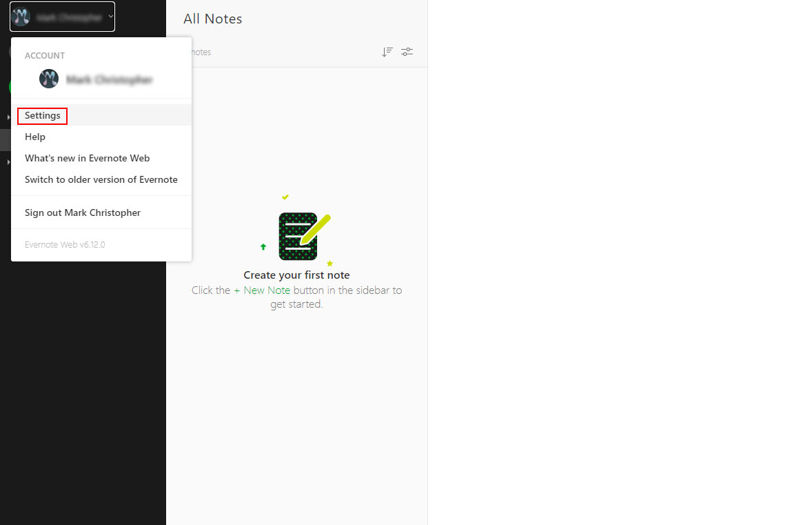Click the All Notes heading
The width and height of the screenshot is (812, 525).
tap(213, 19)
